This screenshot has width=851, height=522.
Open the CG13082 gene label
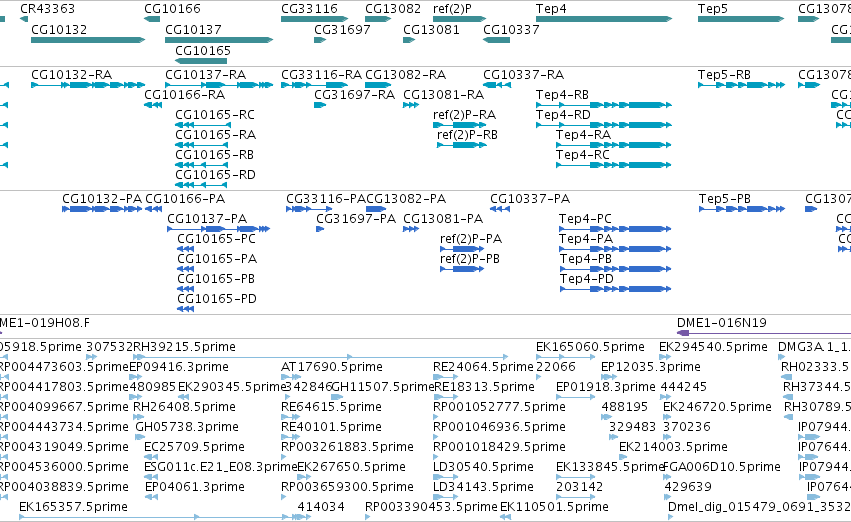coord(392,9)
